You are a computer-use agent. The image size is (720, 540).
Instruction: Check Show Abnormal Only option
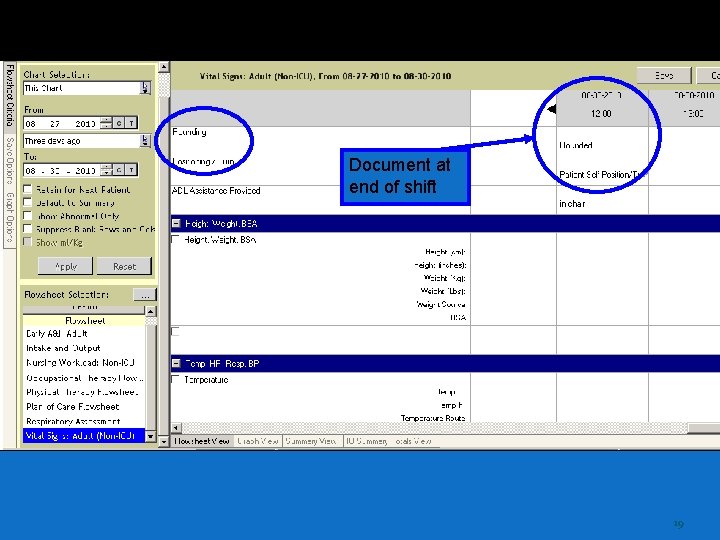click(x=28, y=215)
